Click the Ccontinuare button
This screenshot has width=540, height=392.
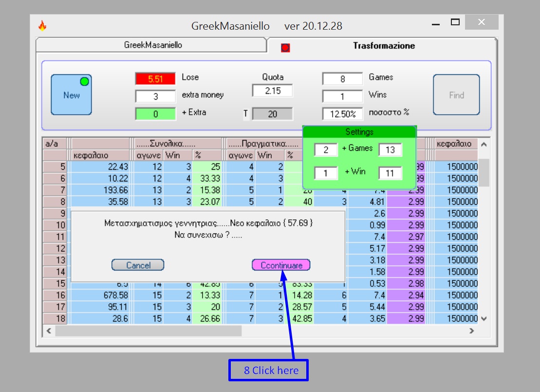tap(281, 265)
